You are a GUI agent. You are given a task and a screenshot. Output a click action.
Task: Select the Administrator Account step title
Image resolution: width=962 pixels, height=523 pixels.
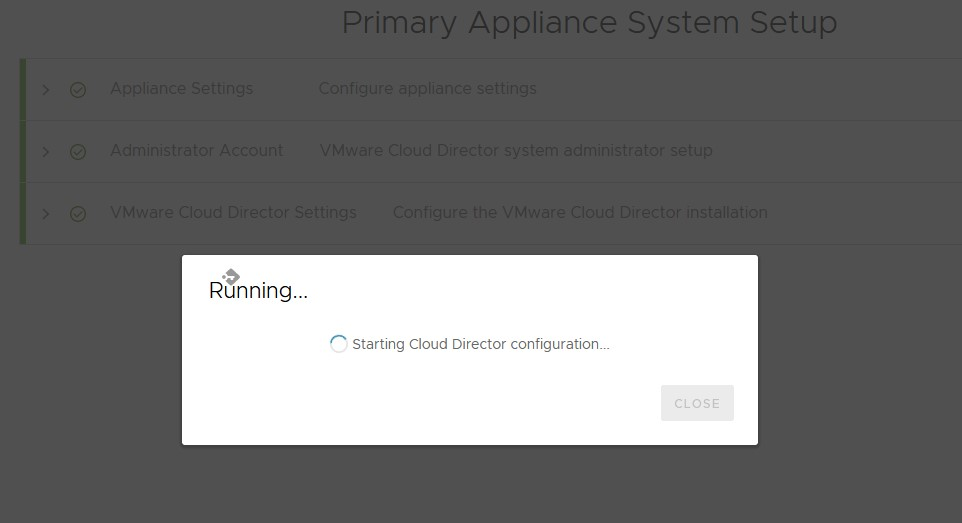196,150
